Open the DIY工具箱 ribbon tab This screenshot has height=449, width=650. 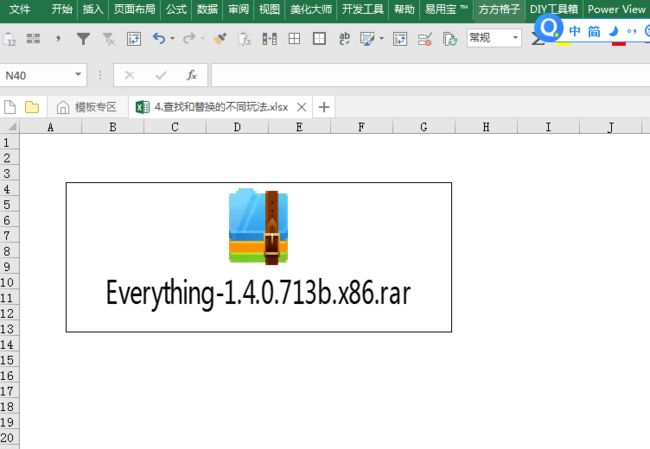pos(554,9)
